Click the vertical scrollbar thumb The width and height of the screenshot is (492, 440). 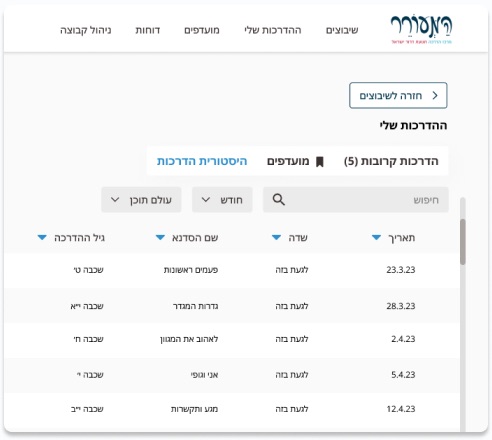click(x=463, y=242)
